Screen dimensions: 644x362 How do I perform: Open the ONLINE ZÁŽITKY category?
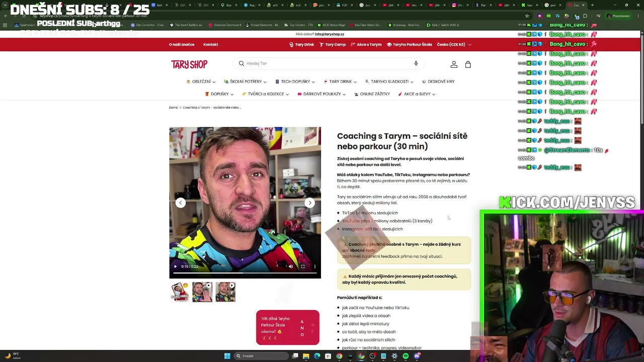372,94
